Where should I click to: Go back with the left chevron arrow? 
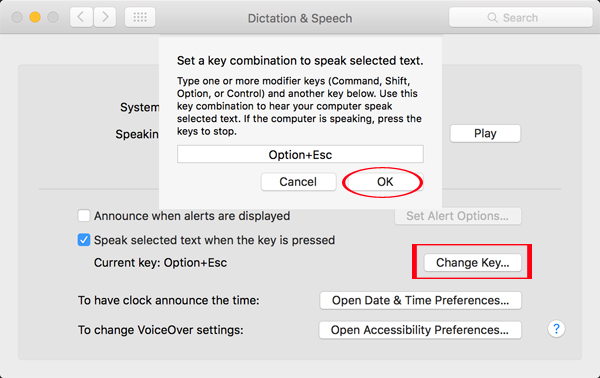click(x=81, y=17)
